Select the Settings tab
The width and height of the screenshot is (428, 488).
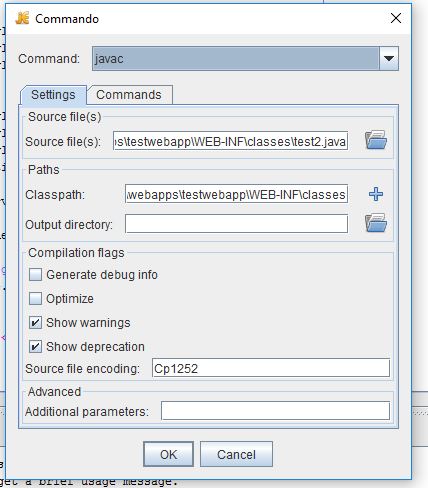coord(53,95)
